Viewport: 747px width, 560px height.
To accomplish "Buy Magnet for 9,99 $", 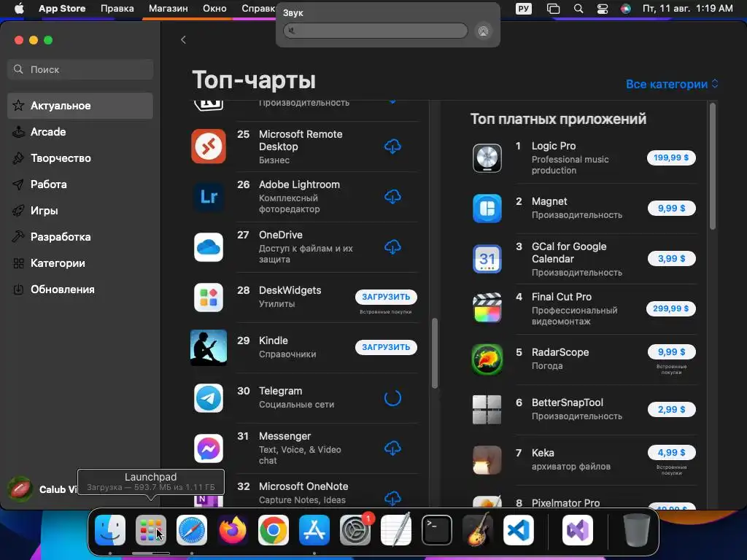I will pos(671,208).
